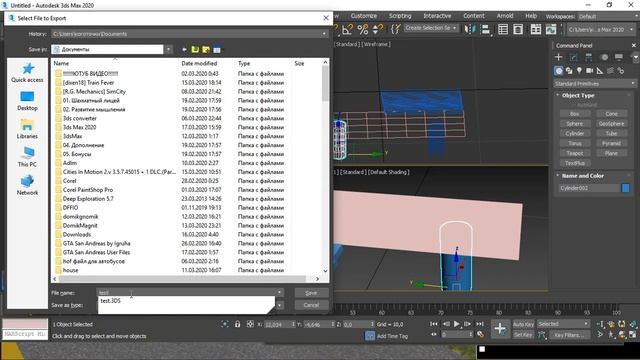Open the Interactive menu
The width and height of the screenshot is (640, 360).
(437, 16)
